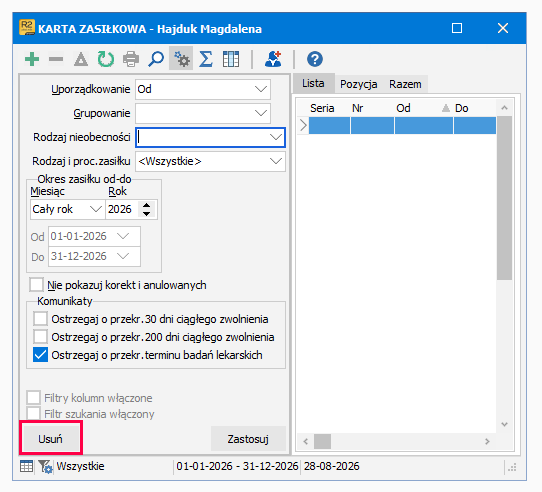Increase the Rok value with up arrow
Screen dimensions: 542x492
pyautogui.click(x=147, y=205)
